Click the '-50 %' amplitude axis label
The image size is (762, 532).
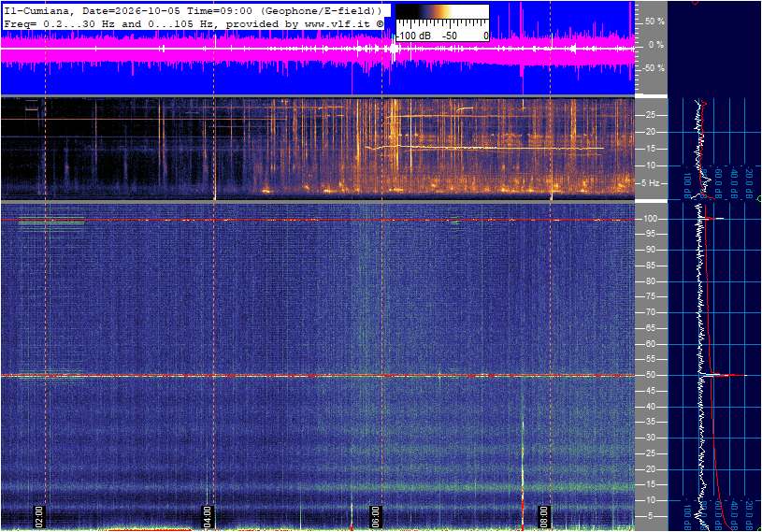click(x=654, y=68)
